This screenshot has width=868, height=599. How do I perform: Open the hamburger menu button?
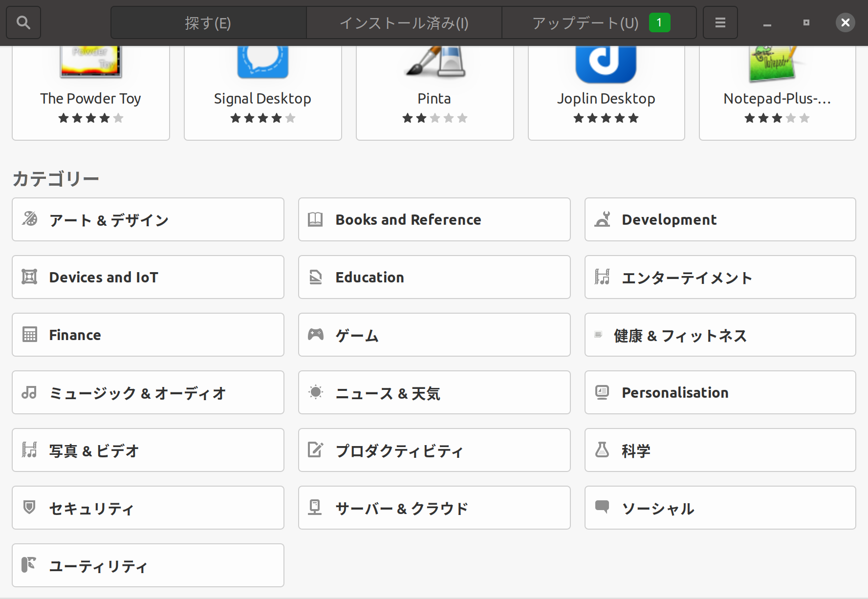720,22
